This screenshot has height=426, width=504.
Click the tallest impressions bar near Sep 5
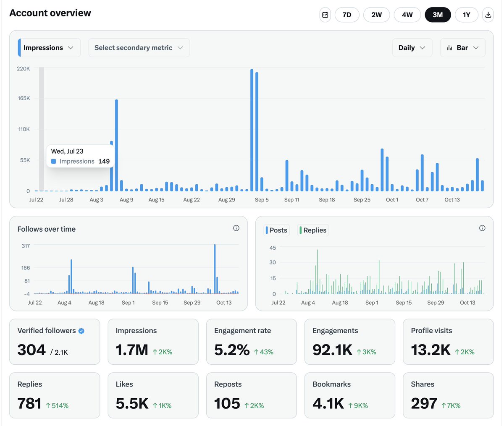(252, 130)
